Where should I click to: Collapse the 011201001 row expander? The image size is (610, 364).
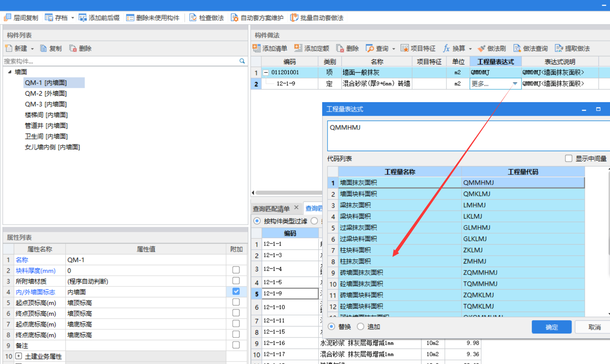pos(266,72)
